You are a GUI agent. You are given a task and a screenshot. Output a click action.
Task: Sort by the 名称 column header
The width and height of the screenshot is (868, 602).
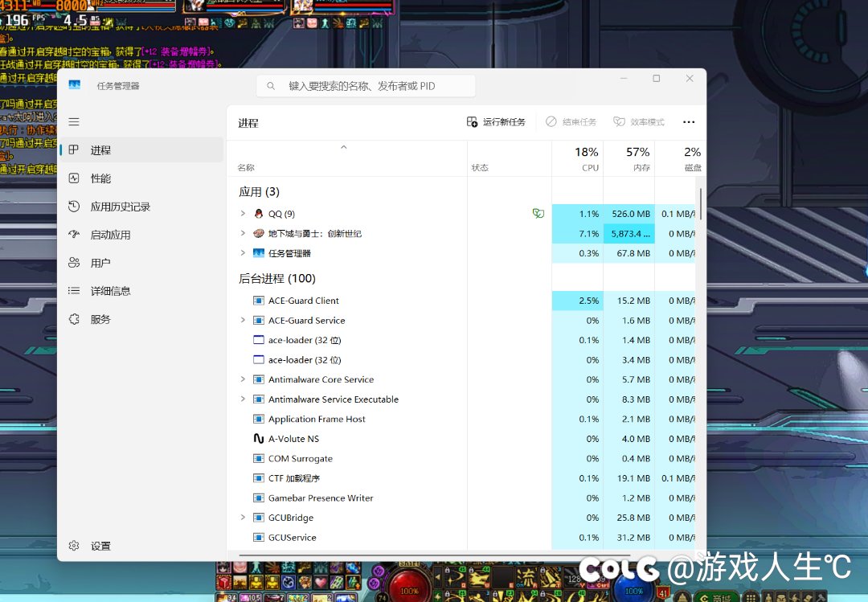(347, 159)
